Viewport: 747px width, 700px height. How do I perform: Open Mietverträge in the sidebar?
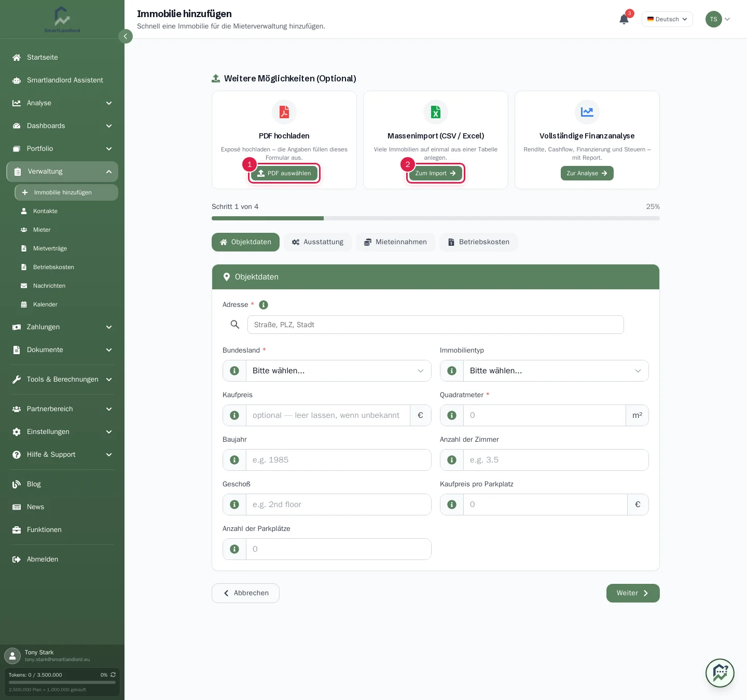(x=66, y=248)
